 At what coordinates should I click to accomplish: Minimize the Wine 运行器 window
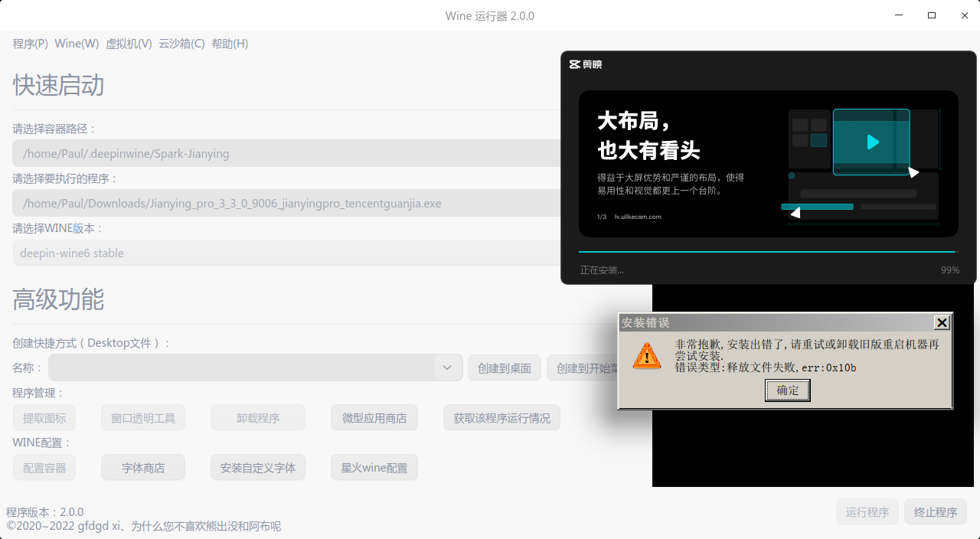click(899, 15)
